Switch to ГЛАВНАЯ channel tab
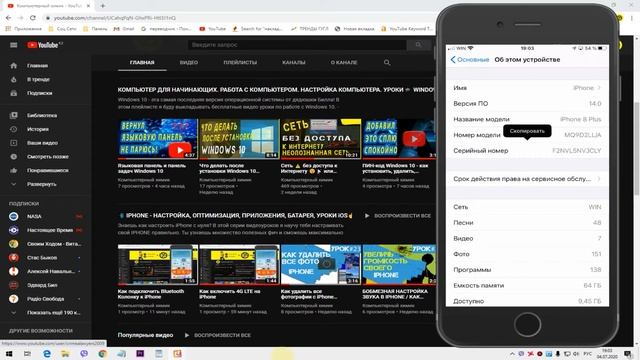 point(142,62)
